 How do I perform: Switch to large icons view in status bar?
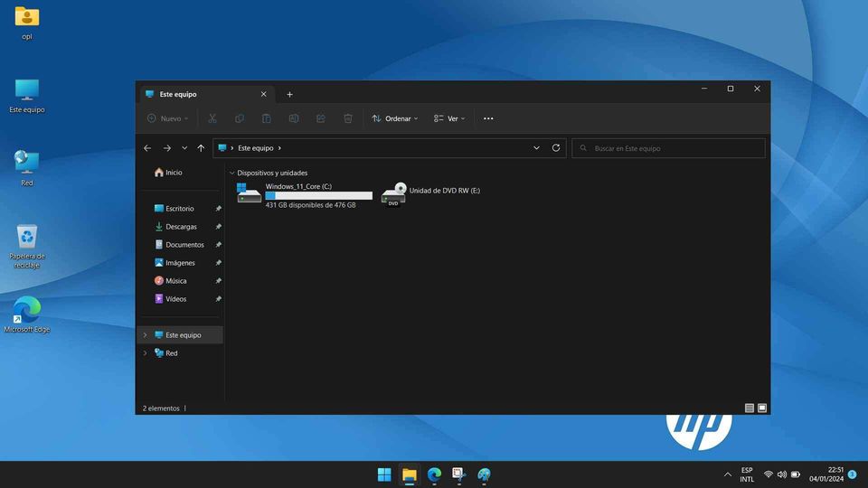(762, 408)
